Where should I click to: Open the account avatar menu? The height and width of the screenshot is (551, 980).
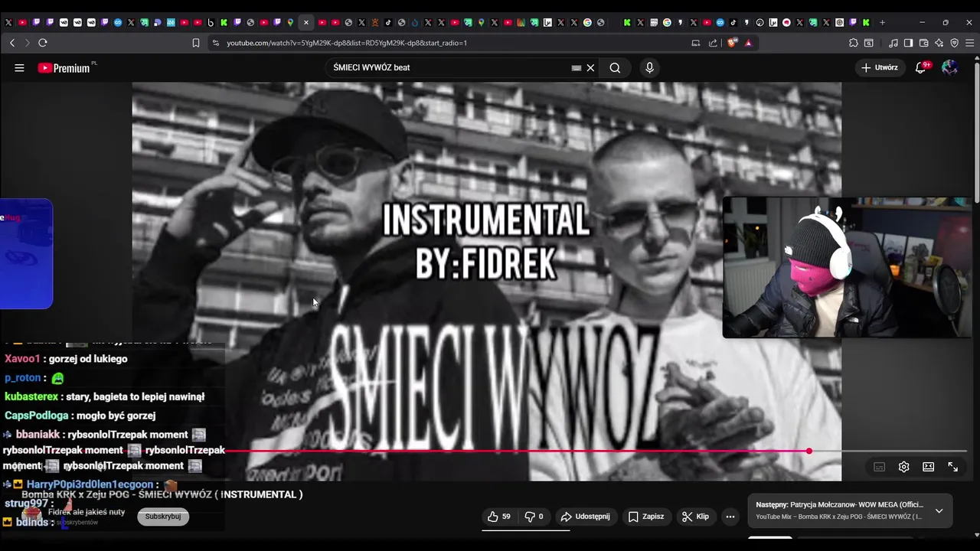point(949,67)
